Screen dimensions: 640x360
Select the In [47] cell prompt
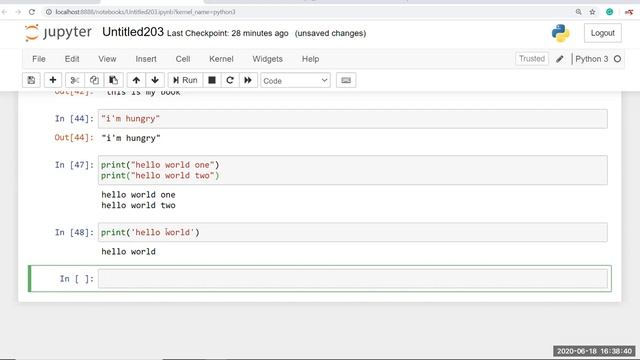(x=74, y=165)
